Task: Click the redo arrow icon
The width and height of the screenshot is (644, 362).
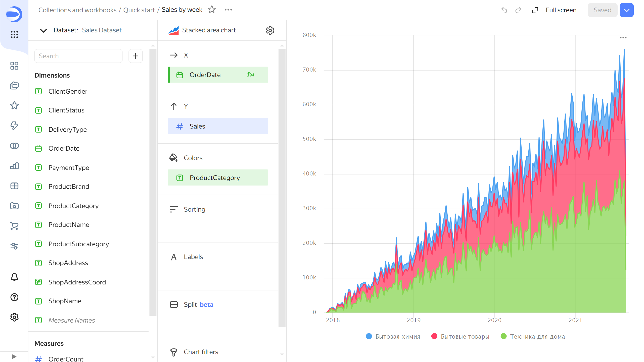Action: click(518, 10)
